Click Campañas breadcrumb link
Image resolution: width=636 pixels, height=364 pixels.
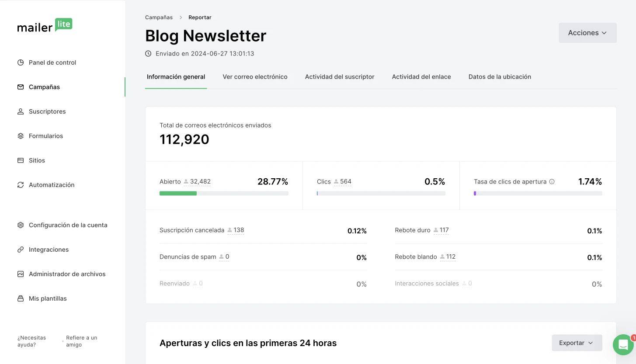click(x=159, y=17)
